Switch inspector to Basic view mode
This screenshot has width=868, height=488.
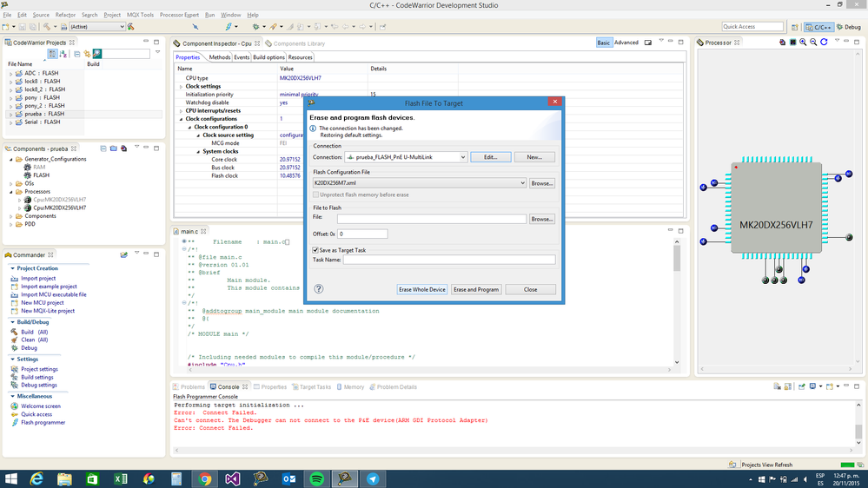603,43
